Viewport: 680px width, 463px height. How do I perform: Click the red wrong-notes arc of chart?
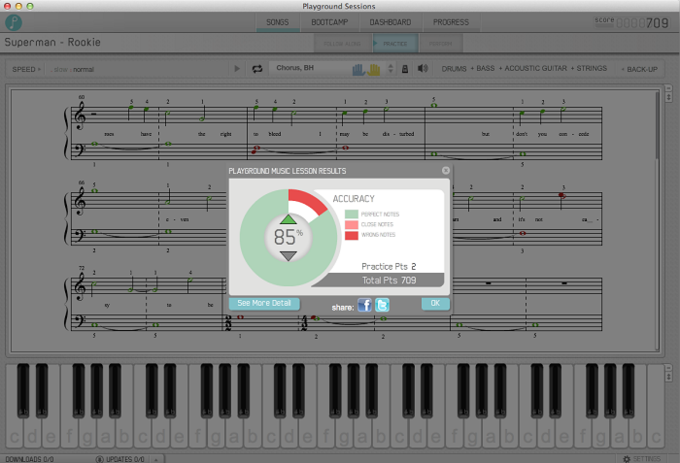[x=307, y=200]
